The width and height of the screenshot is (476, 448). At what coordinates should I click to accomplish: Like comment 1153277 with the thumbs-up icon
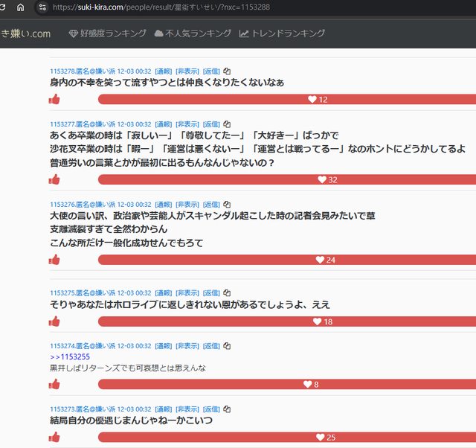[x=54, y=179]
